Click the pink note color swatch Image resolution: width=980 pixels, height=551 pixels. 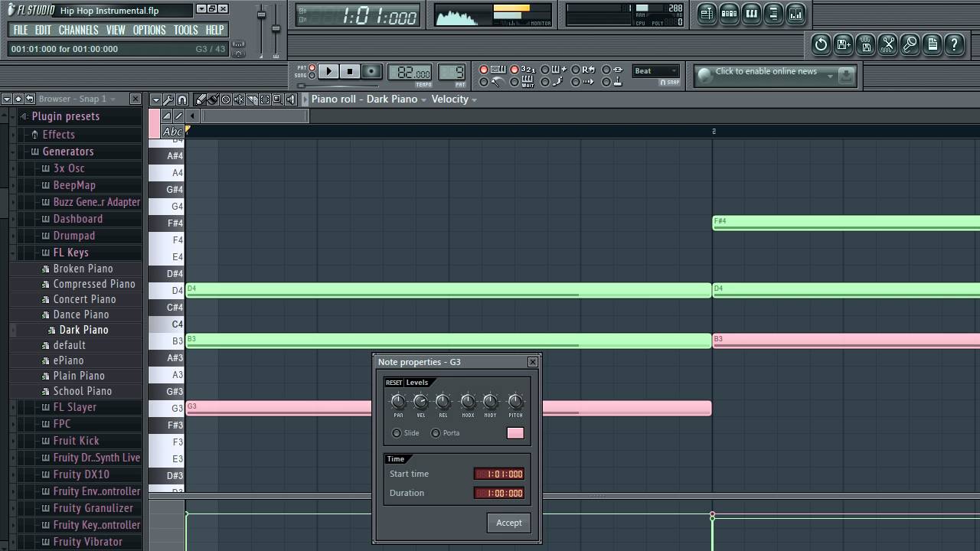point(515,433)
